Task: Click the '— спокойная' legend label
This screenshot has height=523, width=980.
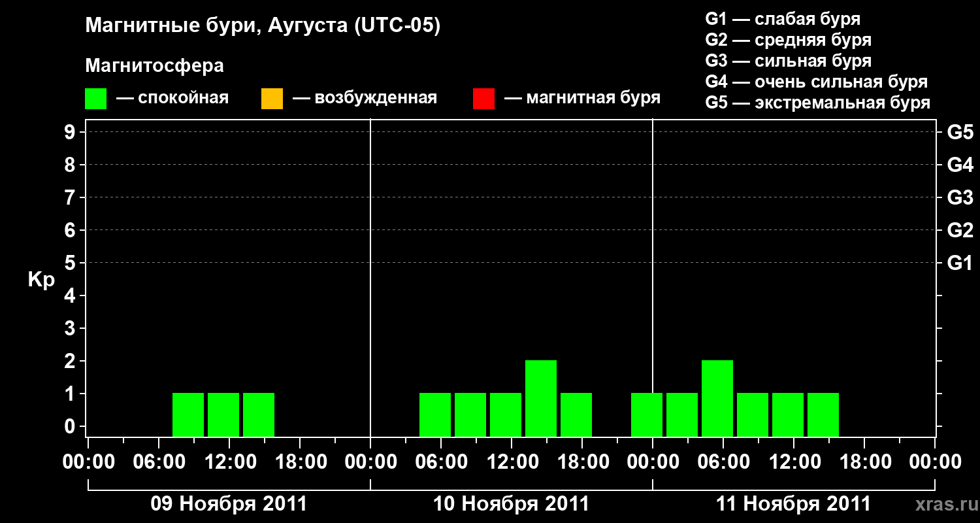Action: click(172, 98)
